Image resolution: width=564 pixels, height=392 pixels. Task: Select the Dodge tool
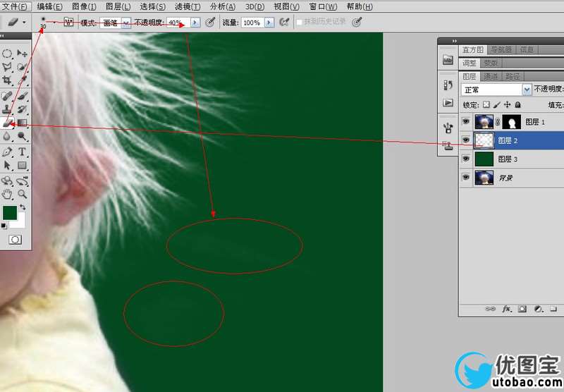pos(23,136)
